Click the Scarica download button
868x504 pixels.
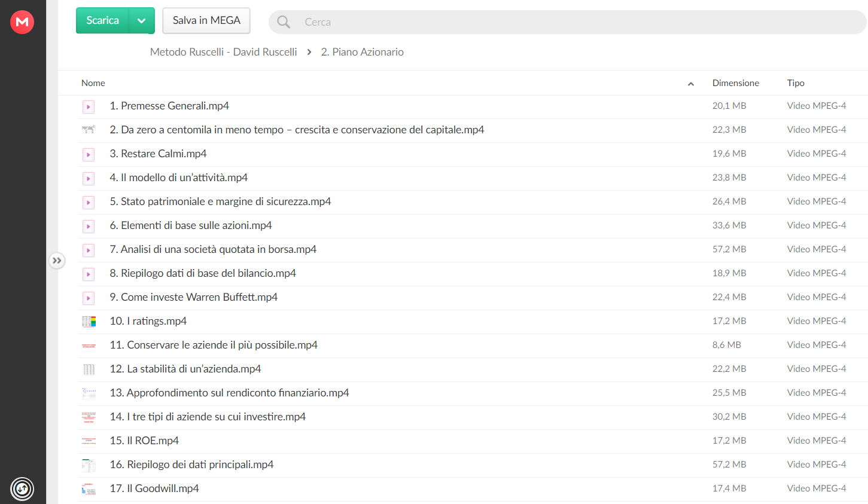(102, 21)
